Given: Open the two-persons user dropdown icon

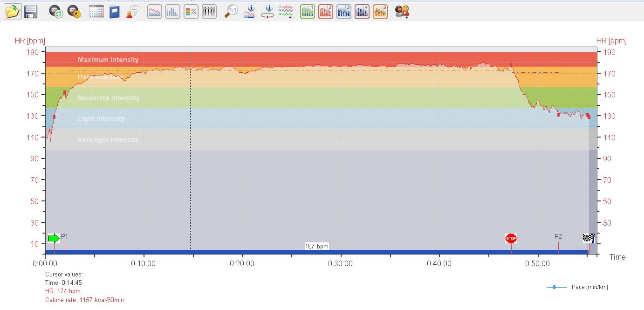Looking at the screenshot, I should click(402, 12).
